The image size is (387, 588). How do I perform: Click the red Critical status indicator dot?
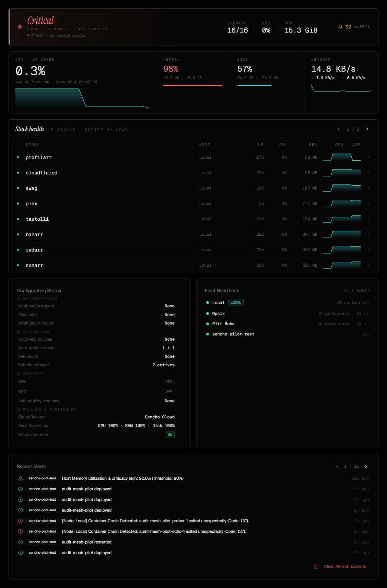(x=20, y=27)
